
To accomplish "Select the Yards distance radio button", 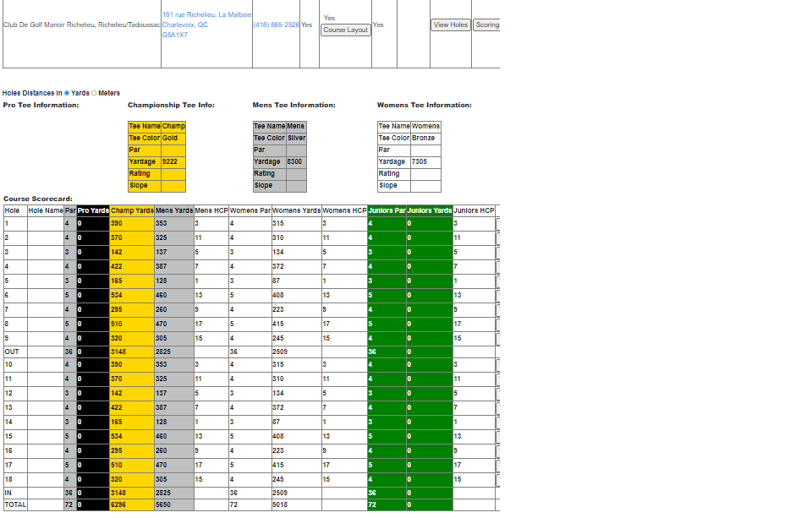I will pyautogui.click(x=67, y=93).
